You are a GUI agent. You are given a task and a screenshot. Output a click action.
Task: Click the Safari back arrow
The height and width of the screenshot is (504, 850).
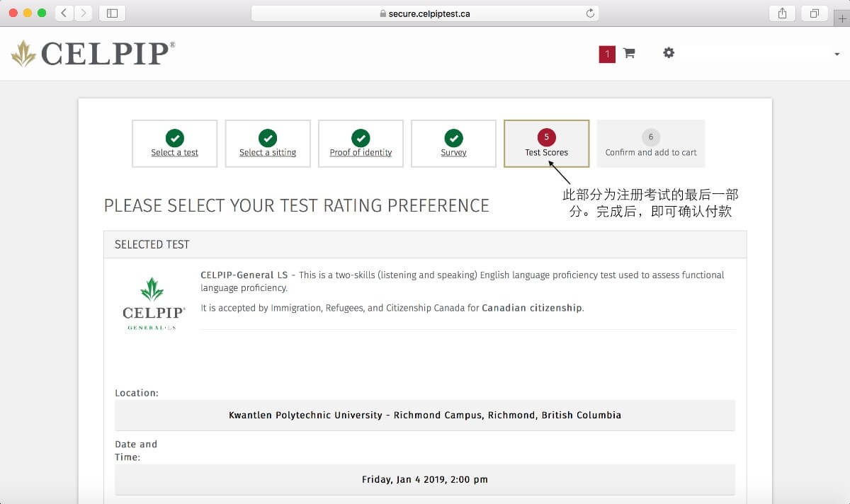(x=64, y=13)
